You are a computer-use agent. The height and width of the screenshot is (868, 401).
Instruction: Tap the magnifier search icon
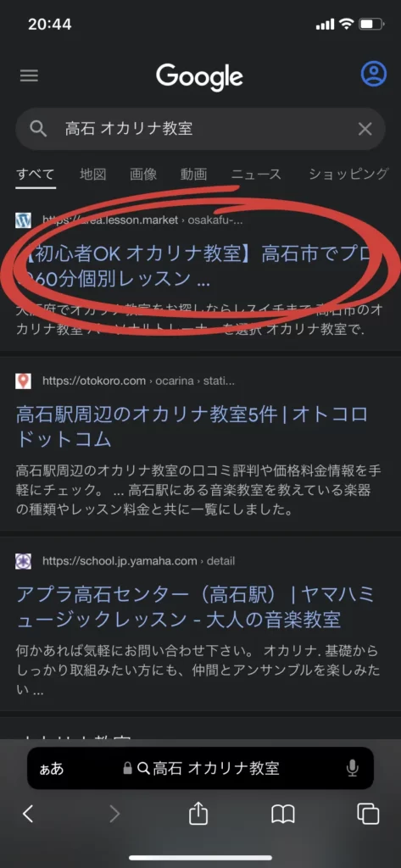click(x=38, y=129)
